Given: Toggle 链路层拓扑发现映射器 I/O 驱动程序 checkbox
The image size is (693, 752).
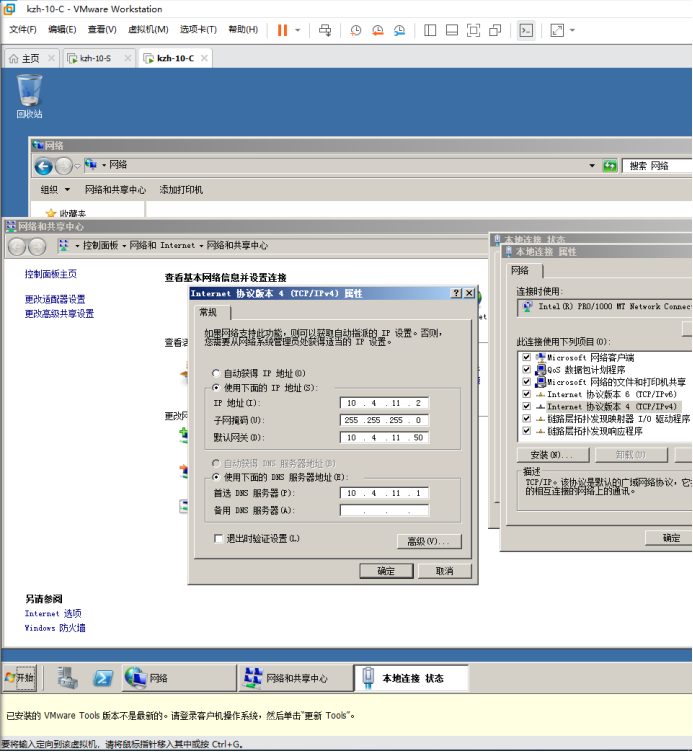Looking at the screenshot, I should 527,419.
